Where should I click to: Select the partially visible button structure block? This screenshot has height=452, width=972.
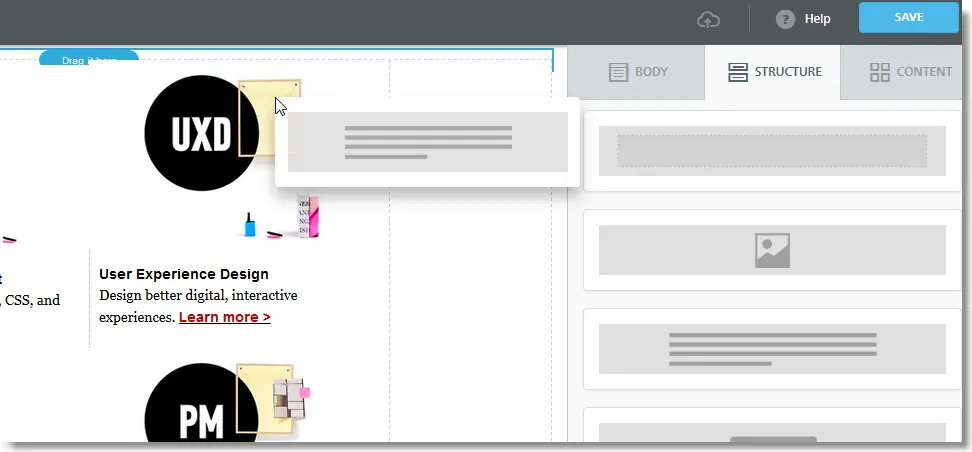click(x=772, y=425)
